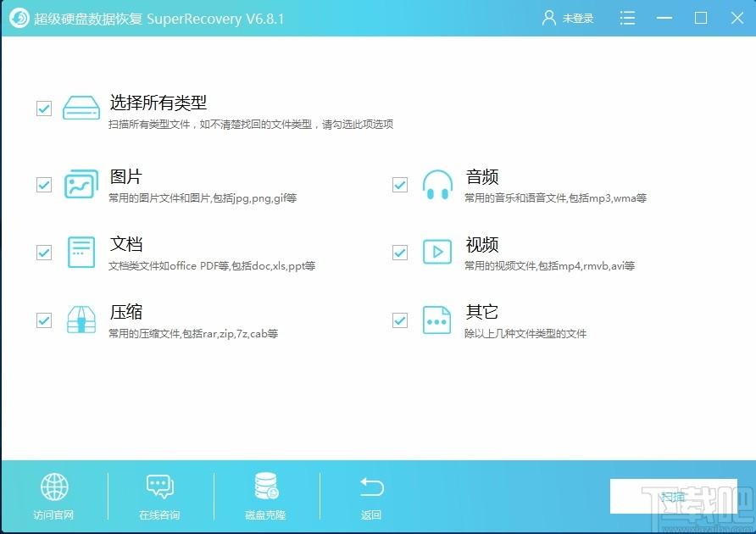The width and height of the screenshot is (756, 534).
Task: Disable the 压缩 checkbox
Action: pyautogui.click(x=44, y=320)
